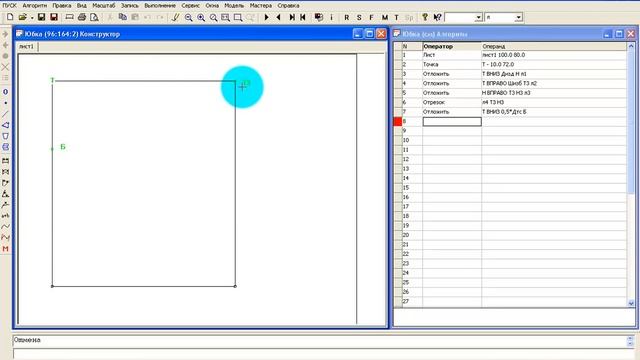Zoom in with the magnifier plus icon
The height and width of the screenshot is (360, 640).
201,17
